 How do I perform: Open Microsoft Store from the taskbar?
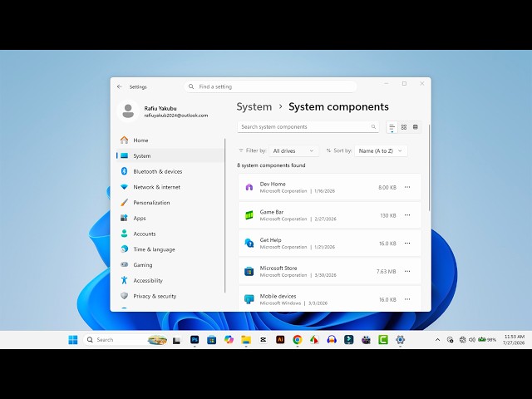click(x=212, y=340)
